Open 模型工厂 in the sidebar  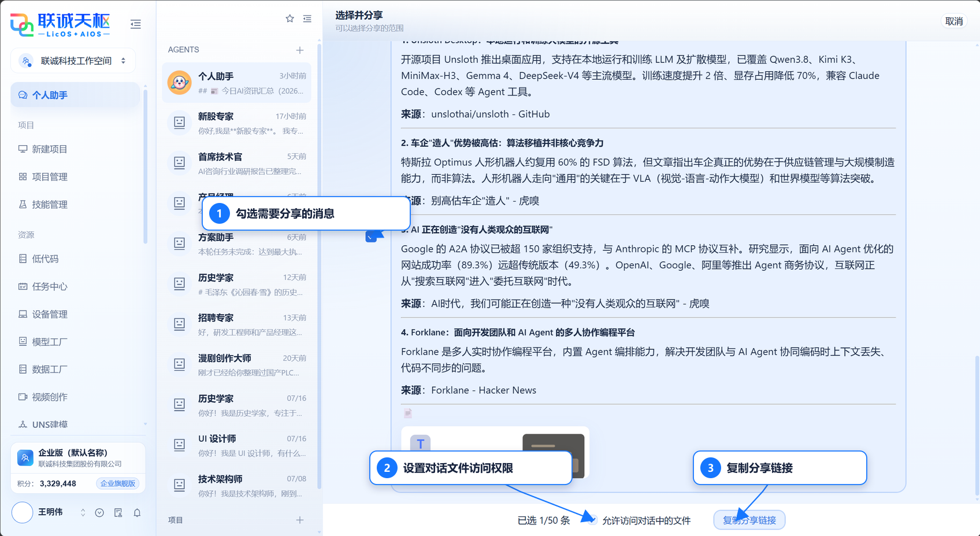75,342
